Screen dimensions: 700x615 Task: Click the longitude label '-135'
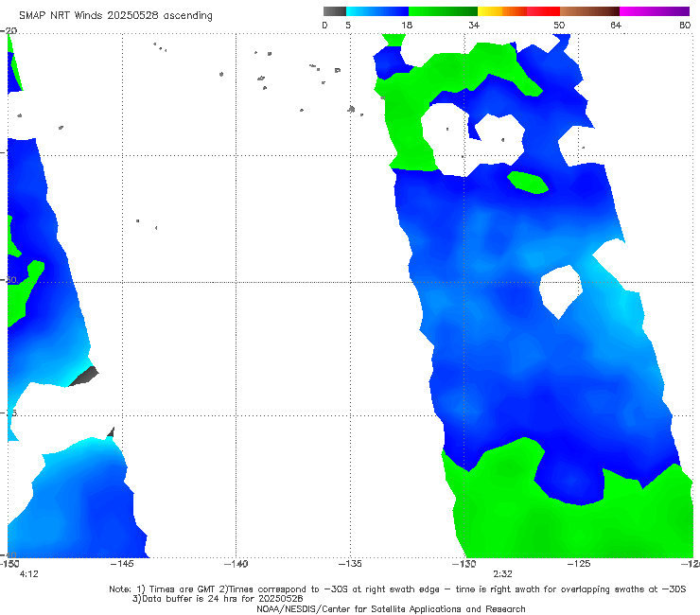pos(350,564)
